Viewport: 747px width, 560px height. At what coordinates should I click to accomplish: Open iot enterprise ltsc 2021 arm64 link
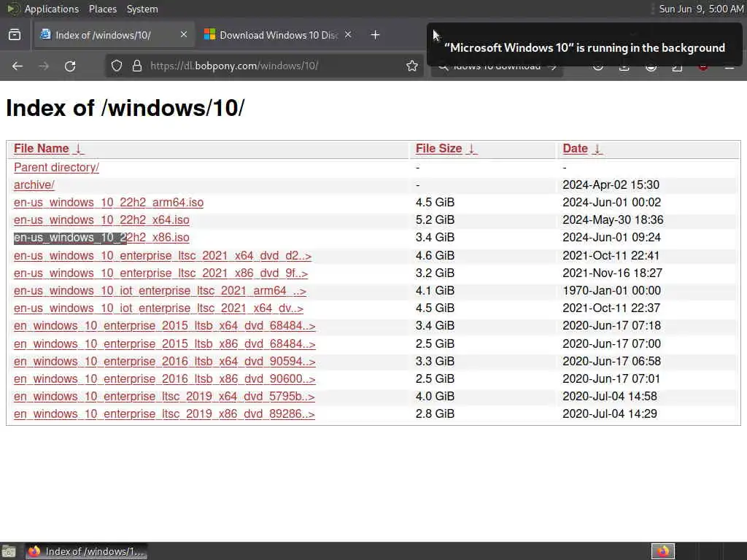(160, 290)
